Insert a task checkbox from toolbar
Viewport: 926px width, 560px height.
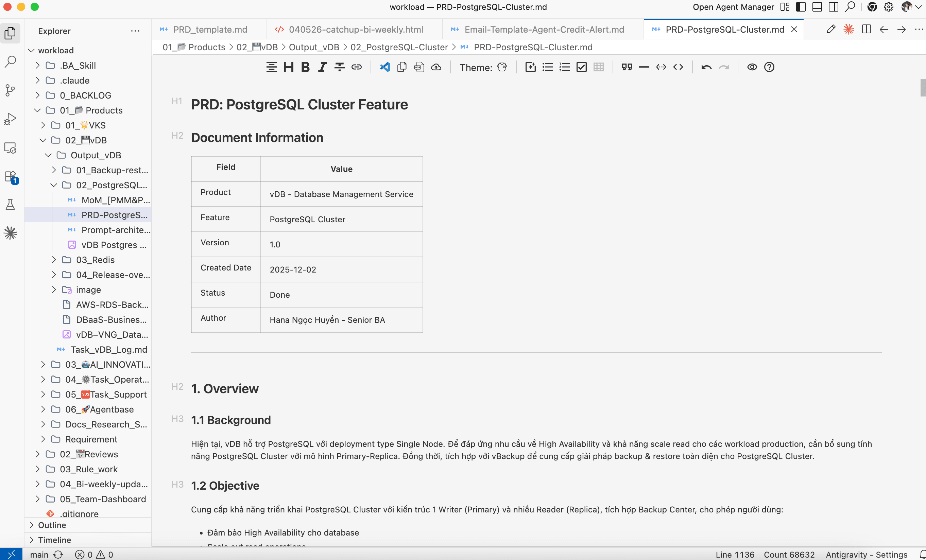(581, 67)
